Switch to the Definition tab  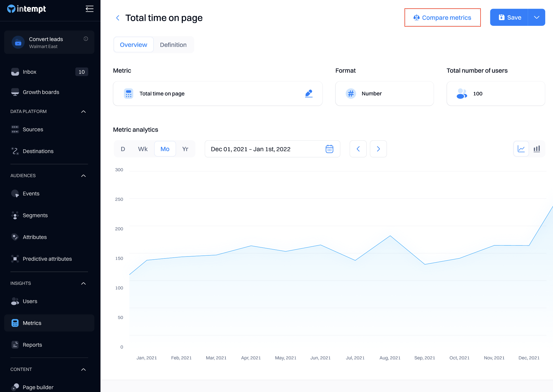pos(173,45)
